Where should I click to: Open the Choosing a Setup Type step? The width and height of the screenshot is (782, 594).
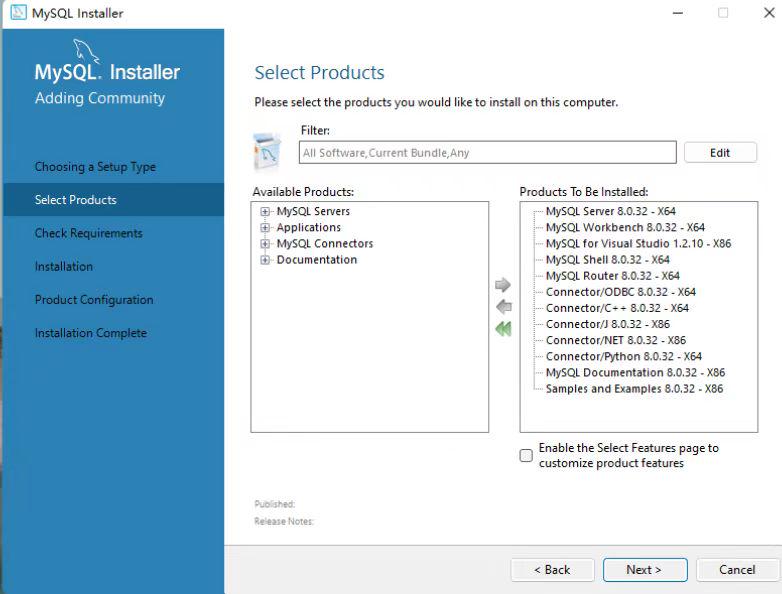(x=95, y=167)
